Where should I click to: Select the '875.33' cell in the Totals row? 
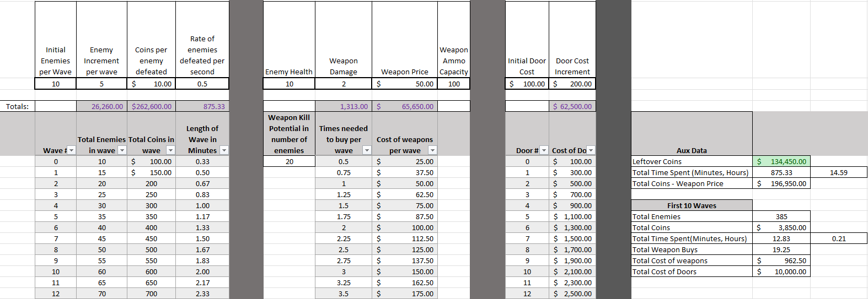[x=202, y=106]
